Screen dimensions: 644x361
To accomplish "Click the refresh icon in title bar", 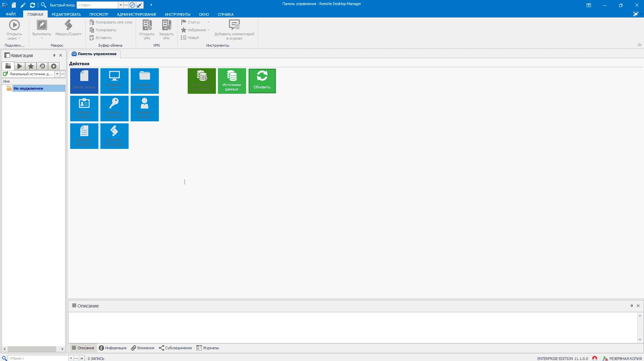I will [x=32, y=5].
